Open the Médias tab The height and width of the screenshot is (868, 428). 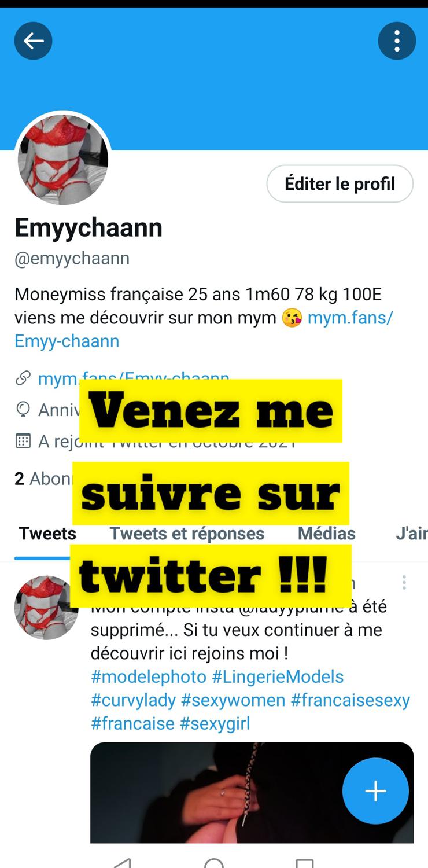tap(327, 534)
